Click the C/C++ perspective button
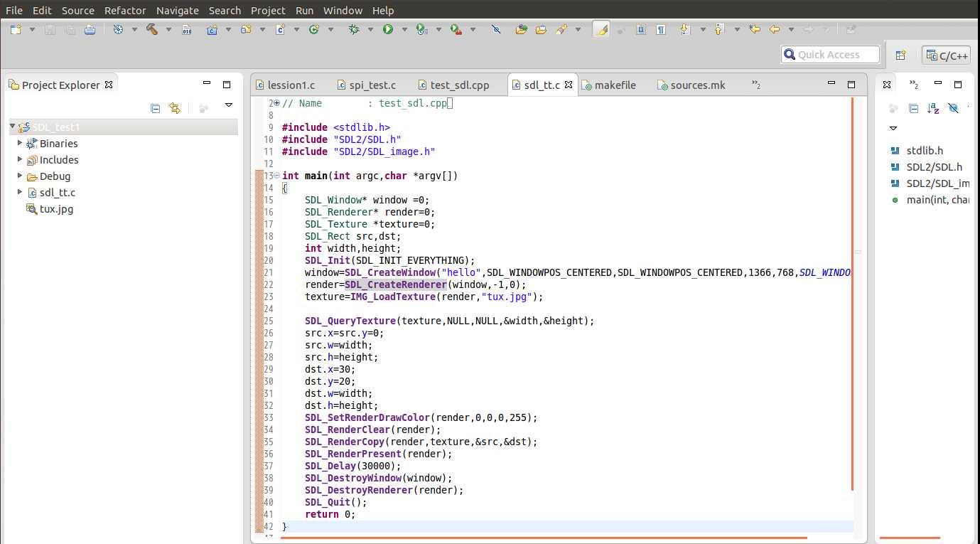Screen dimensions: 980x544 947,55
